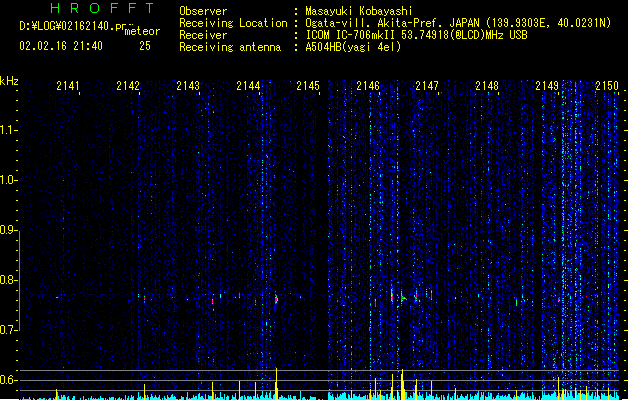Click the Observer label
The image size is (629, 400).
tap(203, 11)
